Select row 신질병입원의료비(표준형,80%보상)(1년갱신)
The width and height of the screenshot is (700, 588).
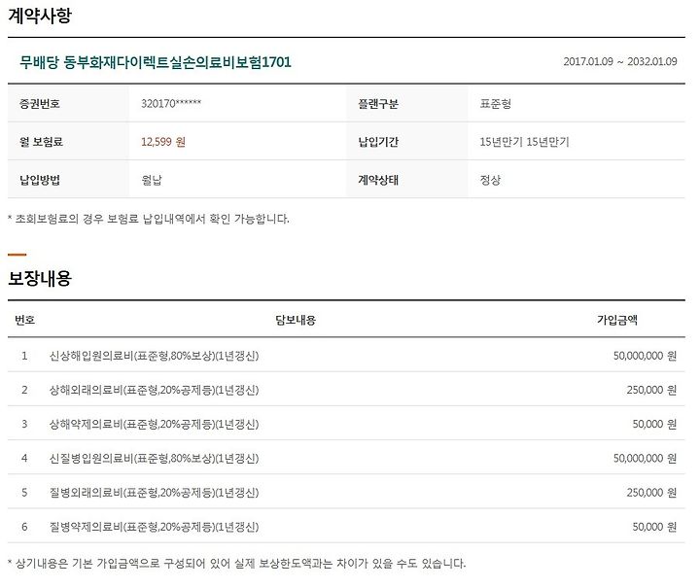click(x=346, y=458)
